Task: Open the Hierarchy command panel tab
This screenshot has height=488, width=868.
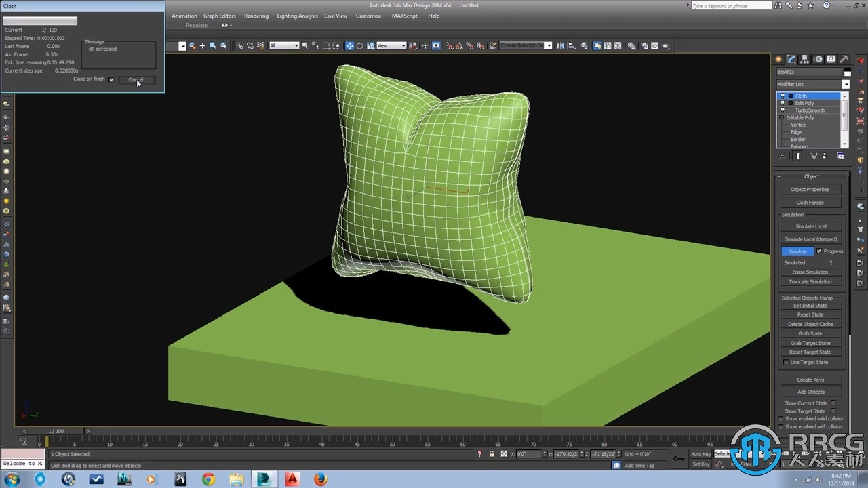Action: click(805, 59)
